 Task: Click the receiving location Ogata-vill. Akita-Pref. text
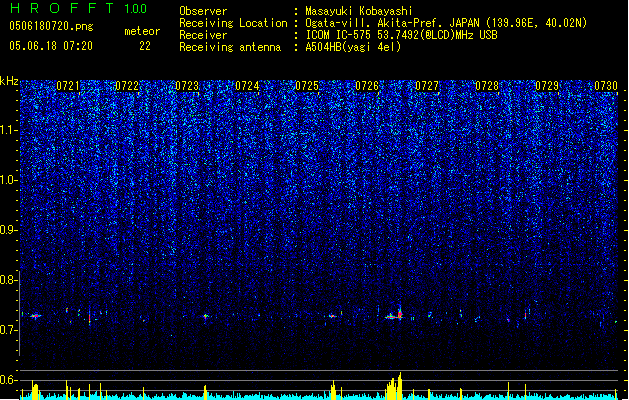point(446,23)
